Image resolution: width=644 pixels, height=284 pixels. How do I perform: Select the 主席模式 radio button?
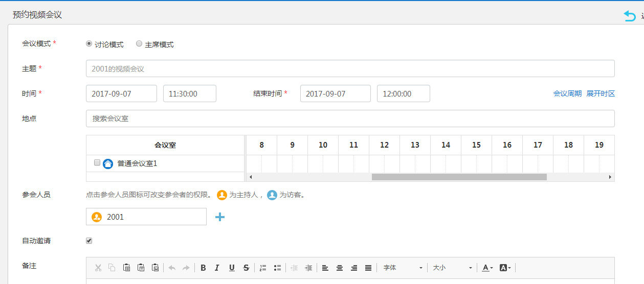[139, 44]
